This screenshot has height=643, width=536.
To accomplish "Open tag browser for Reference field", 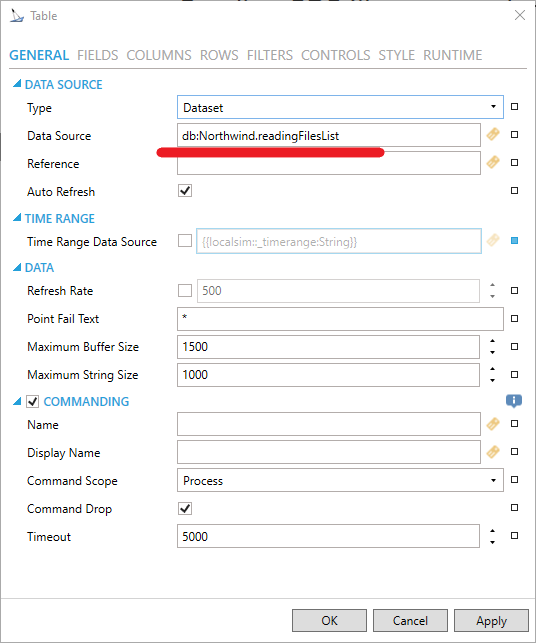I will [x=493, y=162].
